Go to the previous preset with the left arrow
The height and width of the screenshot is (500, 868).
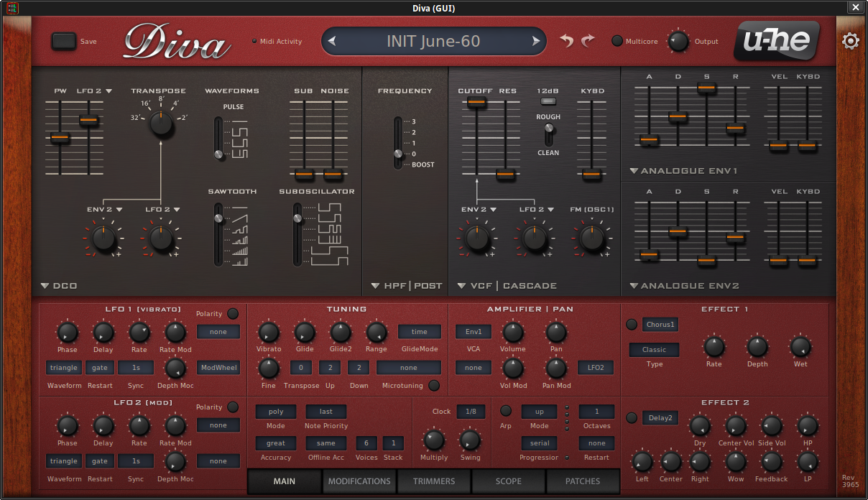click(331, 41)
